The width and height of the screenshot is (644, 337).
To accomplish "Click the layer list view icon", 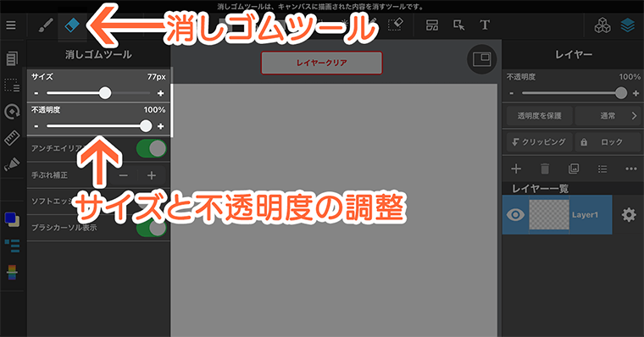I will pos(602,169).
